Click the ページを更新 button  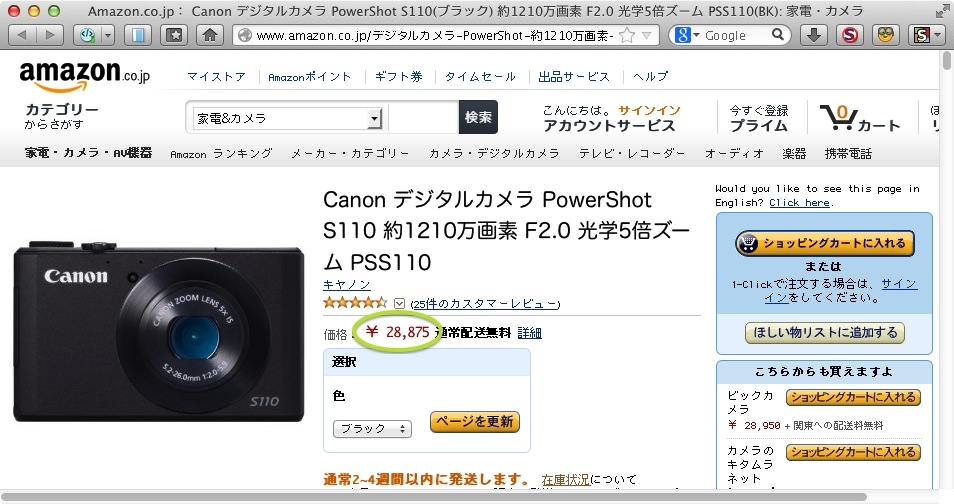pos(475,421)
